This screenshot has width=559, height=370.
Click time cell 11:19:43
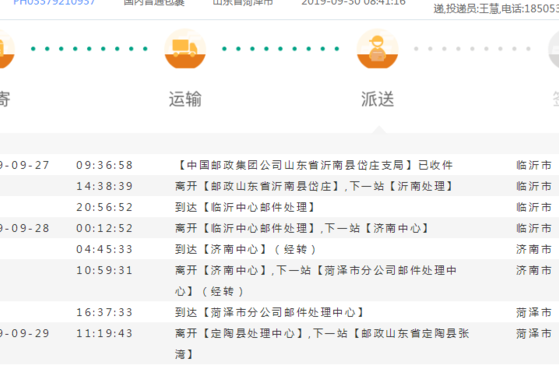(104, 334)
